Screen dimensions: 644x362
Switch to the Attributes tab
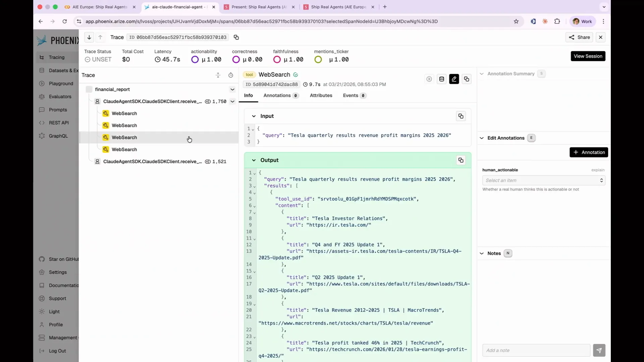click(321, 96)
